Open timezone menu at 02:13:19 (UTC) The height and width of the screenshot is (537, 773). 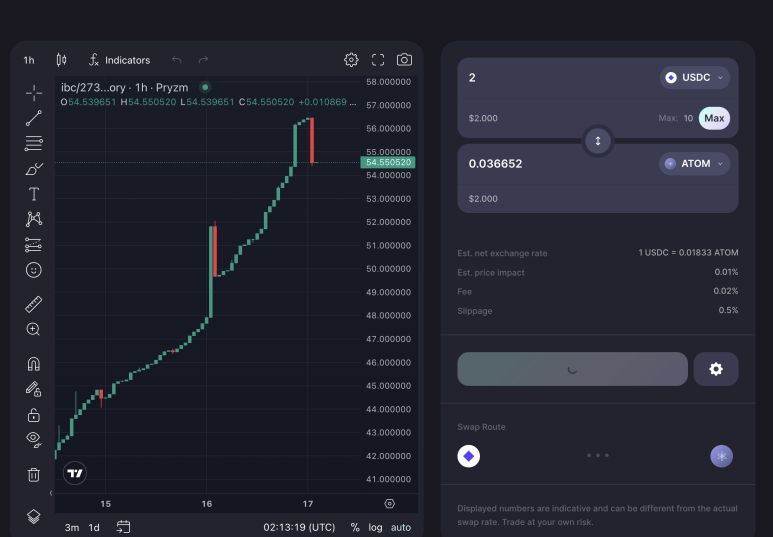[x=299, y=527]
